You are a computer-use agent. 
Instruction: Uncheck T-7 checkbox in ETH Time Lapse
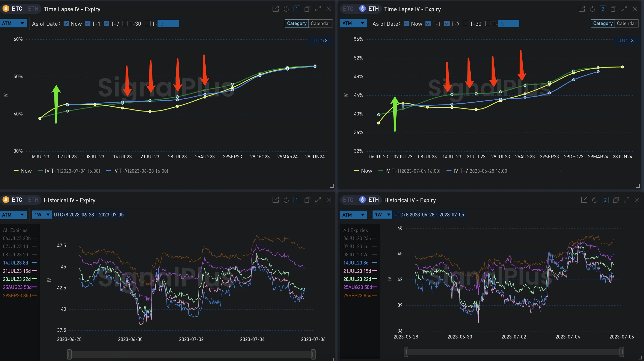click(x=447, y=23)
